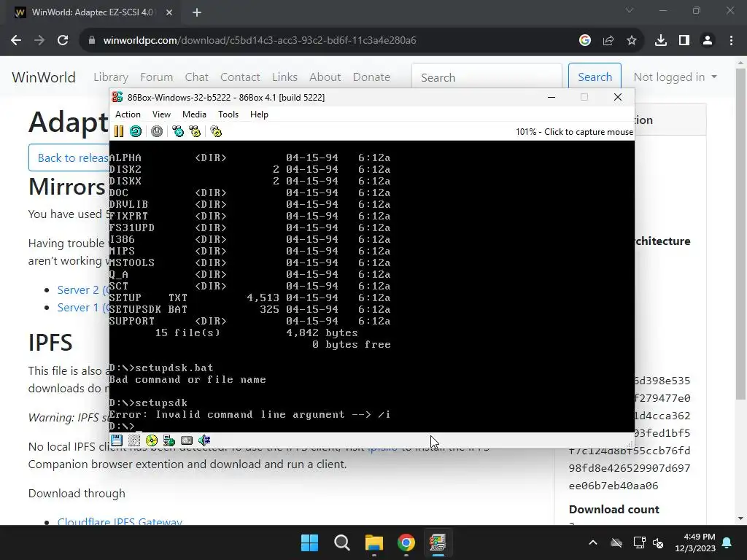This screenshot has width=747, height=560.
Task: Click the Google icon in address bar
Action: point(584,41)
